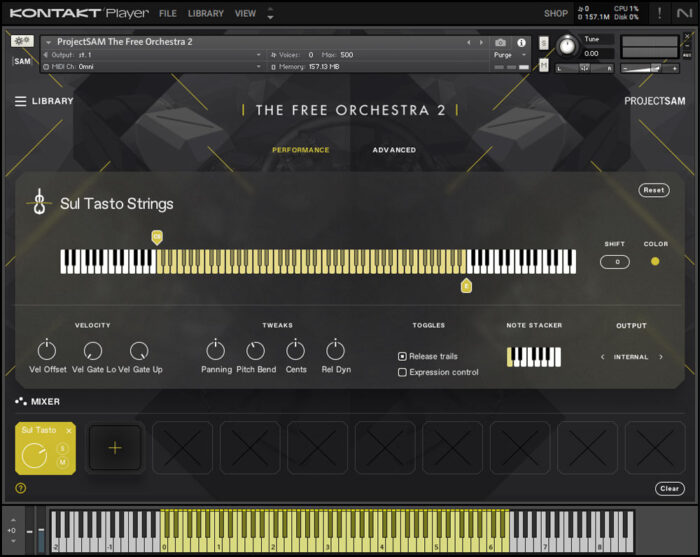Expand the instrument name dropdown arrow

48,42
